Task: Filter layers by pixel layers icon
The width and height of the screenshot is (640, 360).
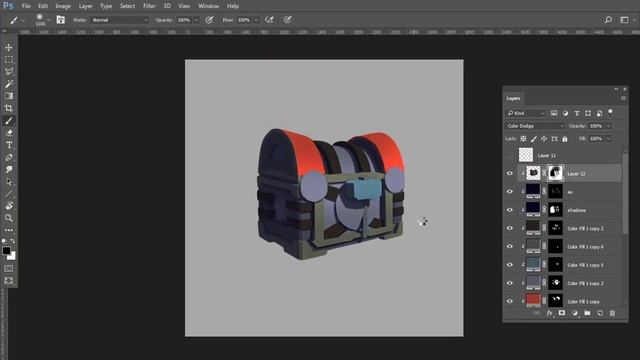Action: [554, 113]
